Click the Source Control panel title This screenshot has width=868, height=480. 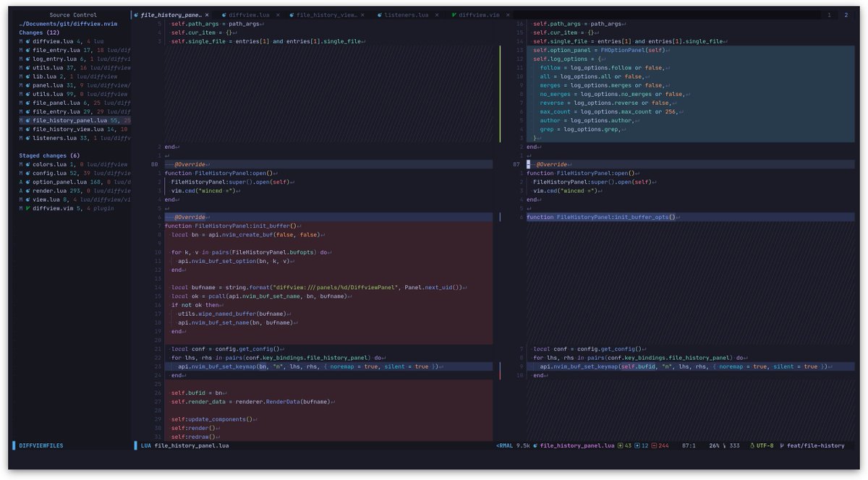(x=73, y=14)
